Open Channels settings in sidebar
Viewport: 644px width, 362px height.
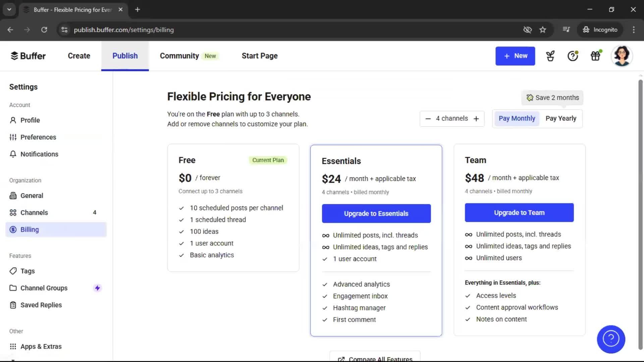tap(34, 213)
